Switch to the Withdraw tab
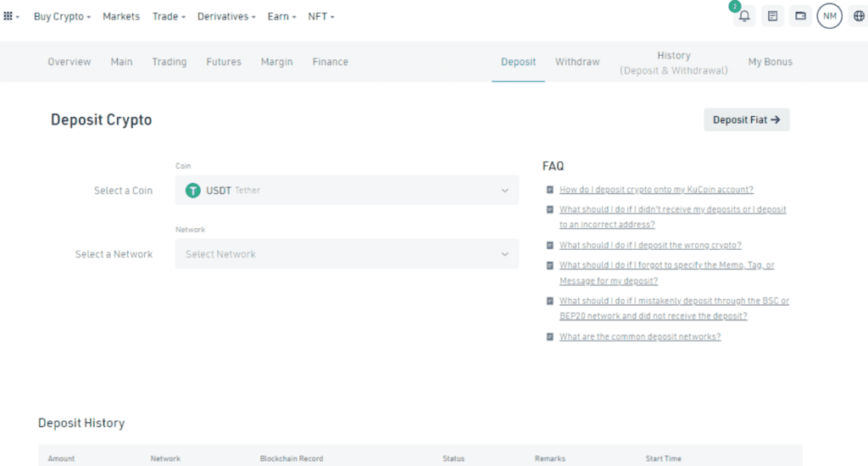This screenshot has height=466, width=868. [577, 62]
